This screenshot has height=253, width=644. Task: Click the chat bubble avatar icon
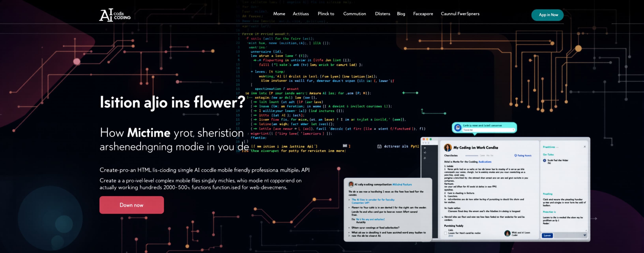coord(458,128)
